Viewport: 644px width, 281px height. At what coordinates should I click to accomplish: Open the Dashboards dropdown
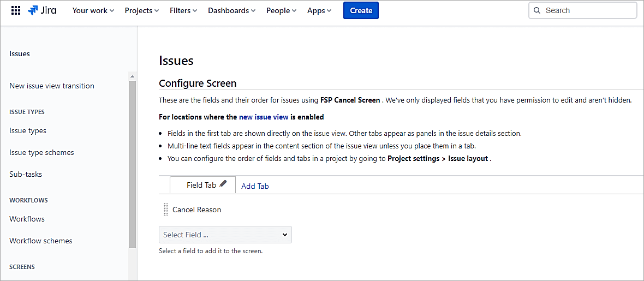pyautogui.click(x=231, y=10)
